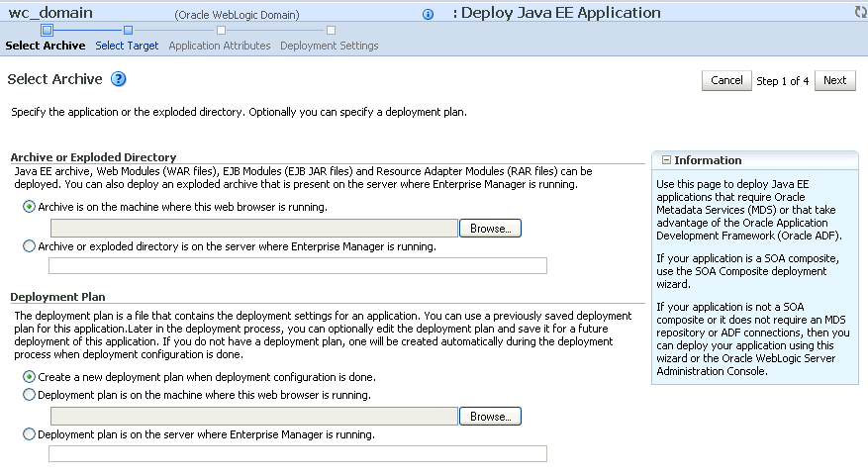Screen dimensions: 868x476
Task: Open the Select Archive help icon
Action: point(119,79)
